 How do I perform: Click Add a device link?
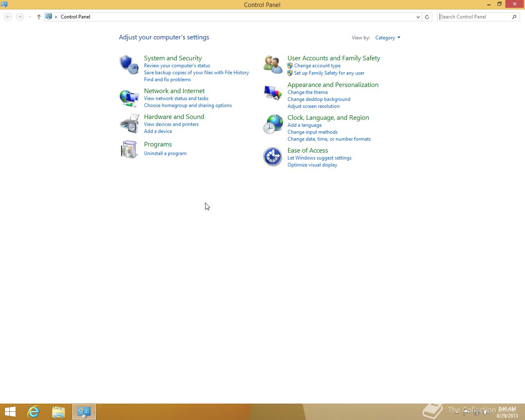[158, 131]
